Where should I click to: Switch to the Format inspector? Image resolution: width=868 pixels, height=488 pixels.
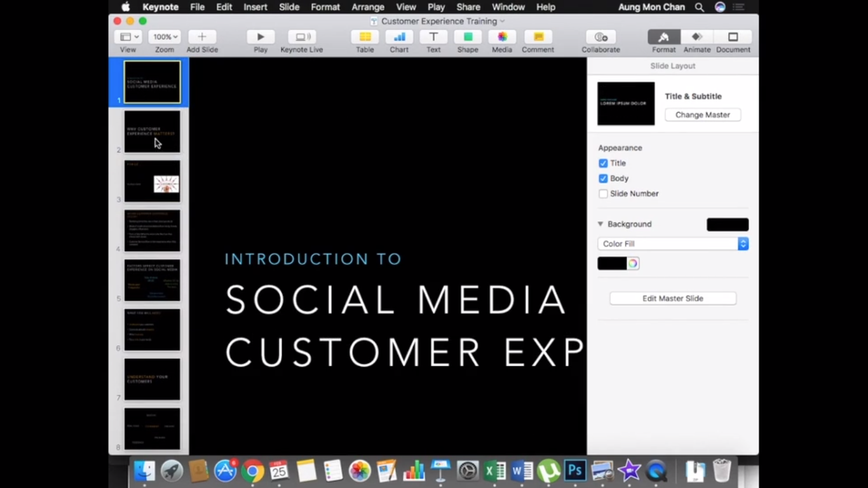(x=664, y=37)
